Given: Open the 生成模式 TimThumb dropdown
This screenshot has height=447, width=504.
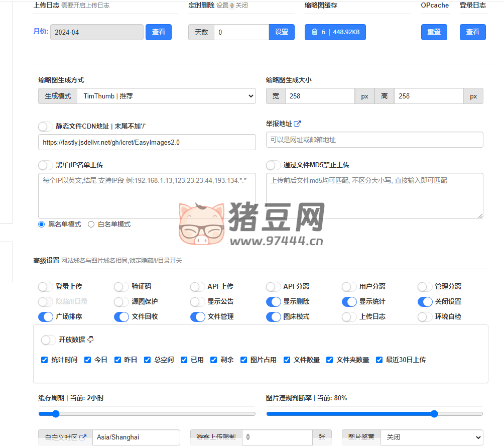Looking at the screenshot, I should point(166,96).
